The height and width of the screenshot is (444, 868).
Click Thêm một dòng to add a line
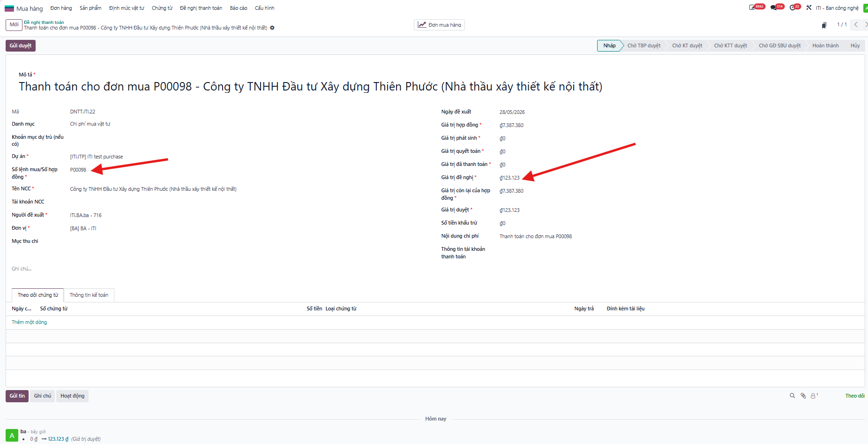click(x=29, y=322)
